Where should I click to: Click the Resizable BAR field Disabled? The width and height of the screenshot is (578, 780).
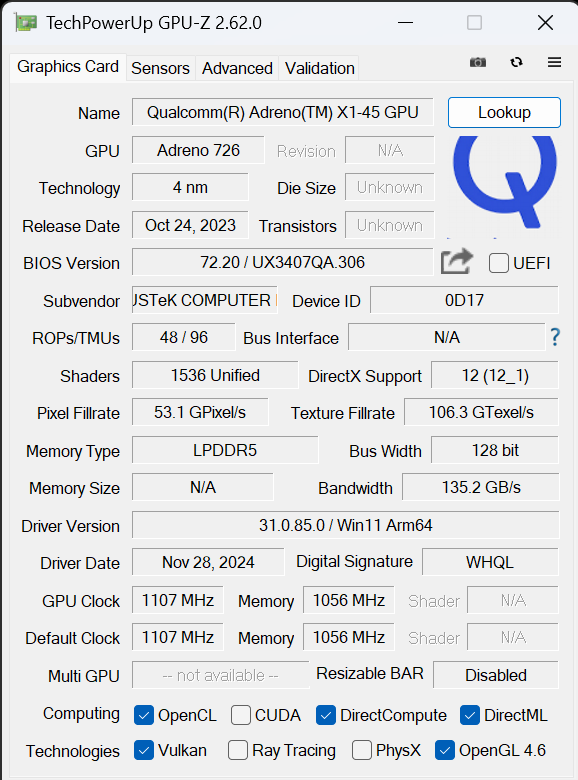(496, 675)
